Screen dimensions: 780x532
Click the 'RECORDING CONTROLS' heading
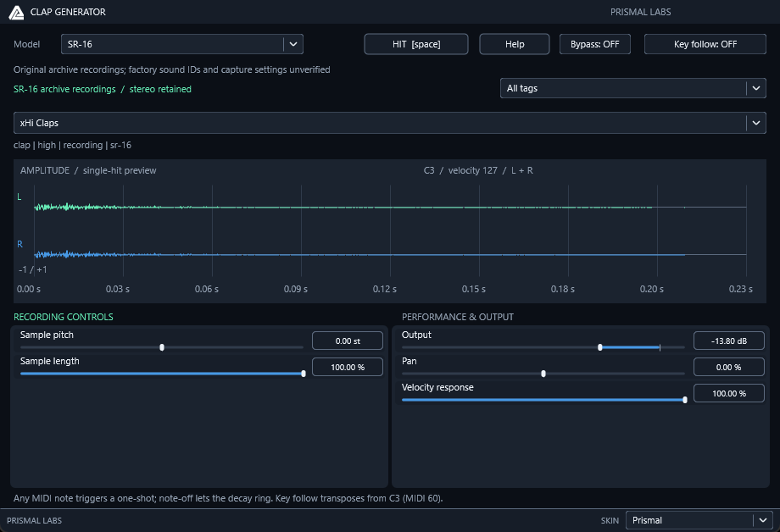click(x=64, y=317)
